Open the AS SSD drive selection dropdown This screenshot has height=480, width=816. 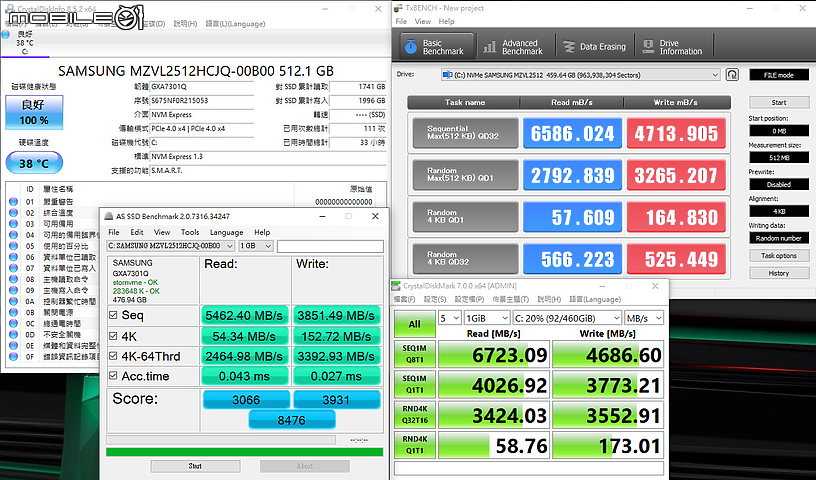point(171,246)
